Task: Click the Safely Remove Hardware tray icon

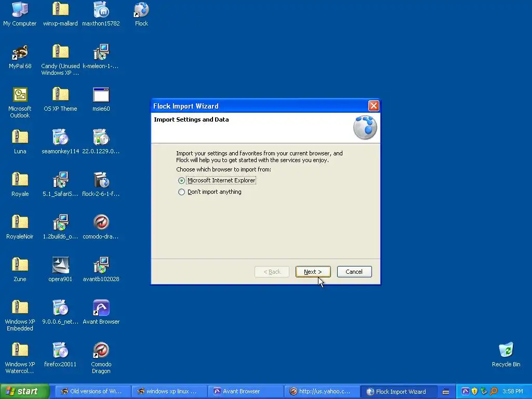Action: pyautogui.click(x=484, y=391)
